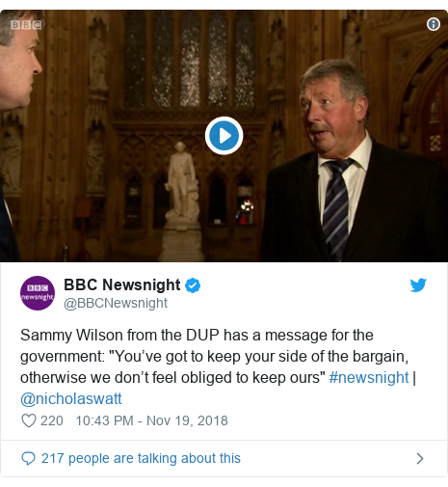Viewport: 448px width, 487px height.
Task: Click the blue verified badge
Action: coord(193,285)
